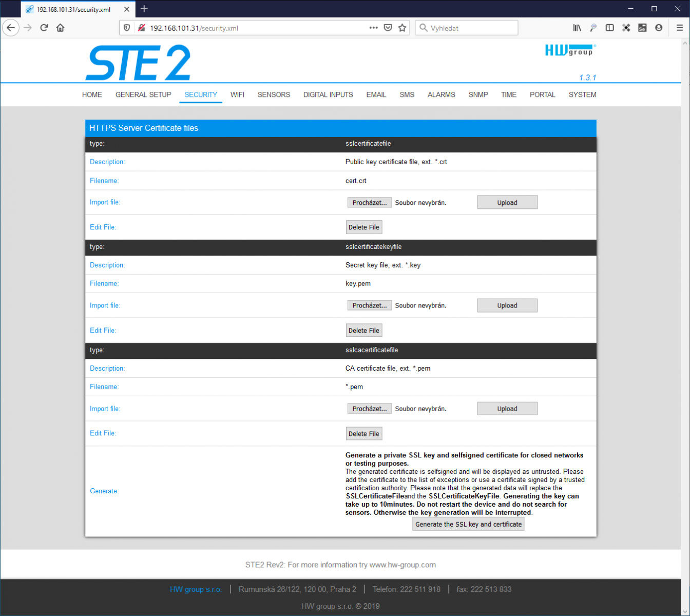Click the filename value cert.crt
This screenshot has width=690, height=616.
click(356, 181)
